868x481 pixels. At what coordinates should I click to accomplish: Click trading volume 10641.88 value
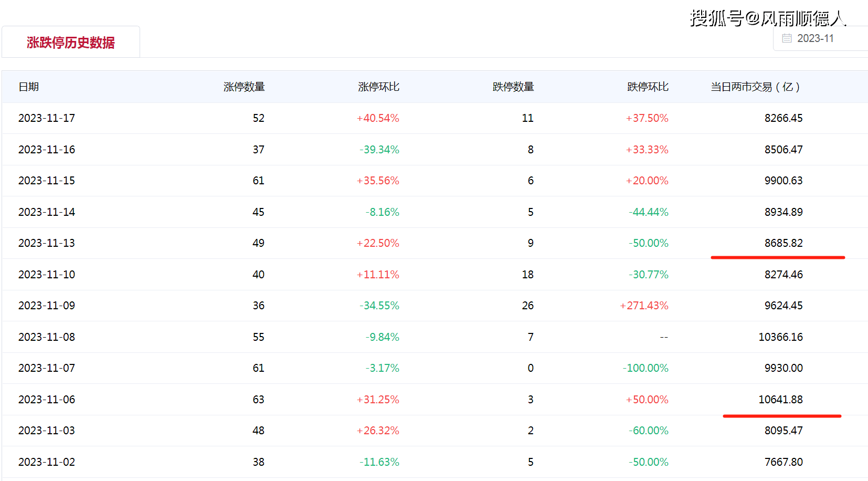click(x=780, y=400)
